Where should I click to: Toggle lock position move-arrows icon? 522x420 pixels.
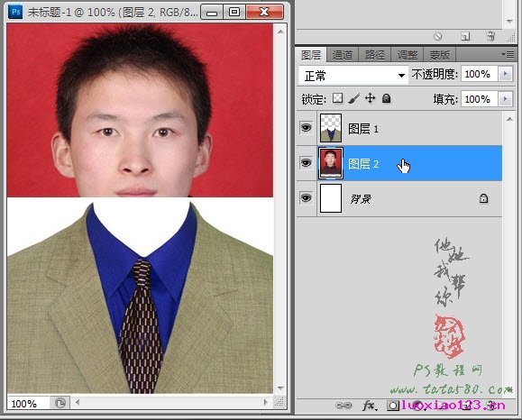point(371,98)
